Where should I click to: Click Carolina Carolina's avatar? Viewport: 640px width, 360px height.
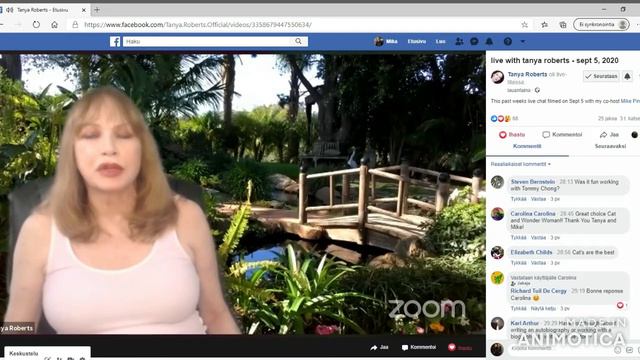point(497,214)
